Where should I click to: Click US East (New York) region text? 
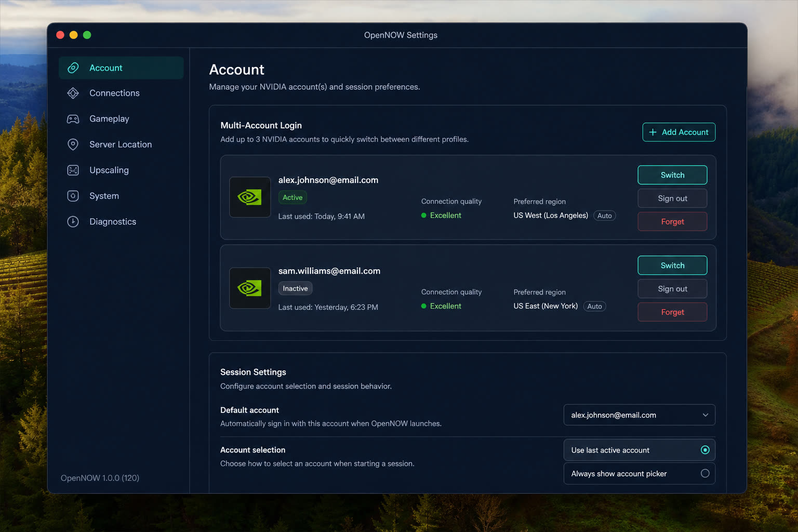546,307
